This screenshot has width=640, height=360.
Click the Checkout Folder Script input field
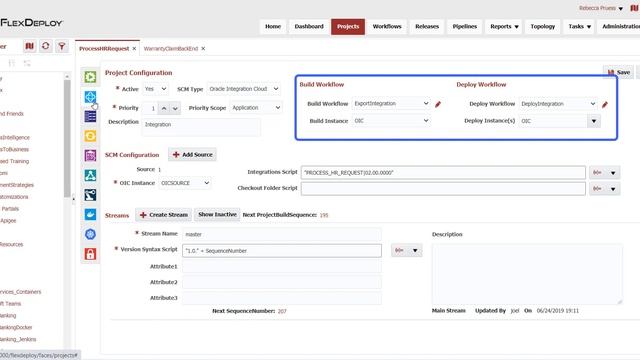[443, 189]
